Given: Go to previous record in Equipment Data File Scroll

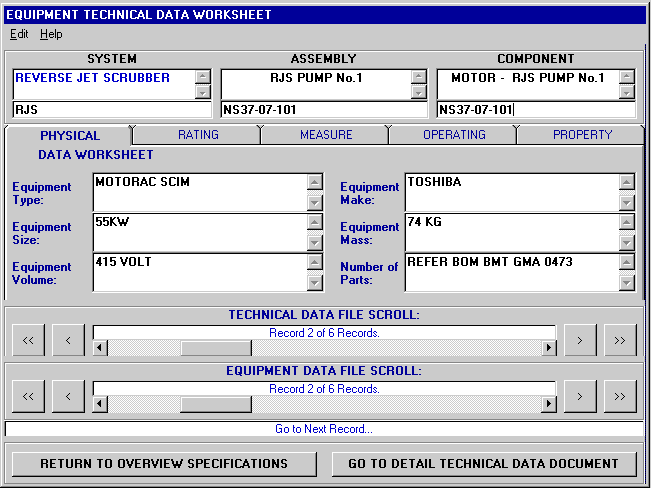Looking at the screenshot, I should click(69, 397).
